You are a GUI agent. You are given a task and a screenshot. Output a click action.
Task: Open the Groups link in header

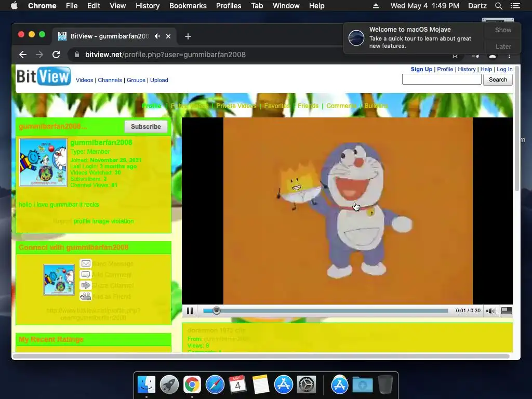click(136, 80)
